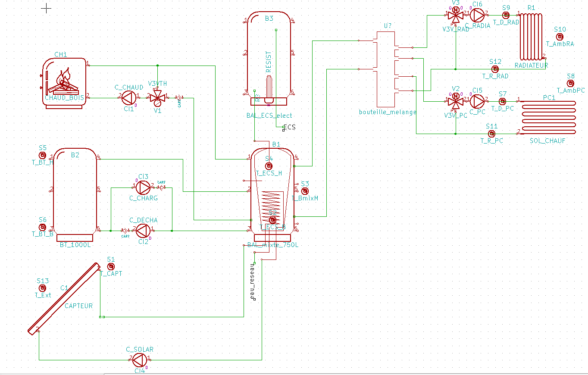Select the S1 T_CAPT sensor symbol

(x=111, y=266)
